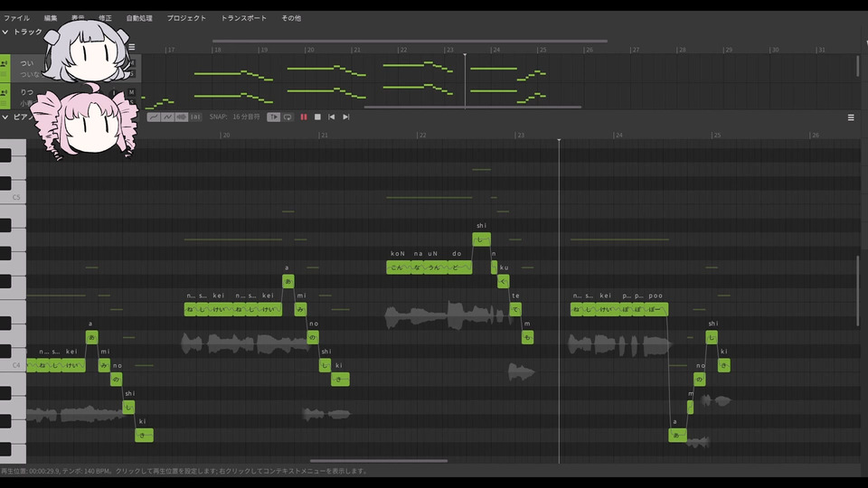Click measure 30 on the track ruler

tap(775, 50)
